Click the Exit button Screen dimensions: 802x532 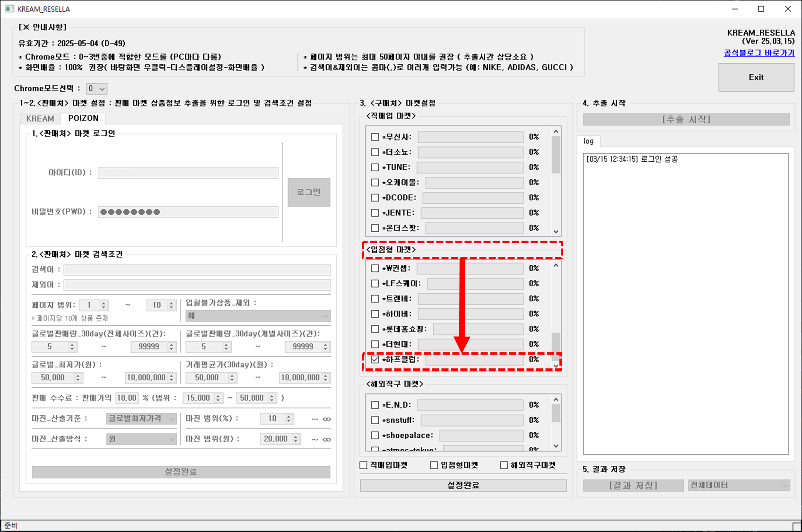[x=756, y=78]
